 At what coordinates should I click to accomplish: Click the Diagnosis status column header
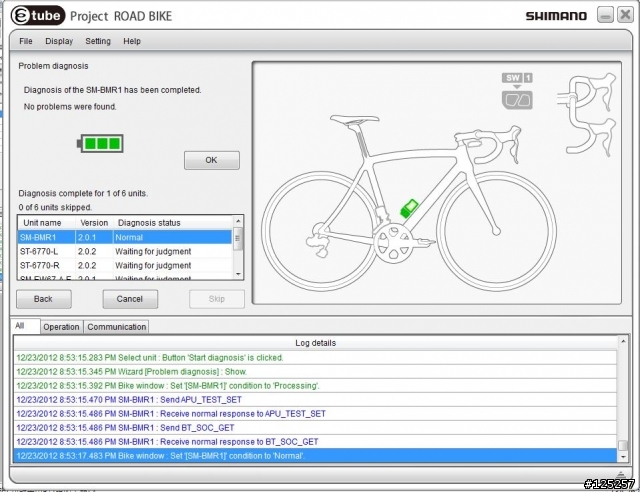click(173, 223)
